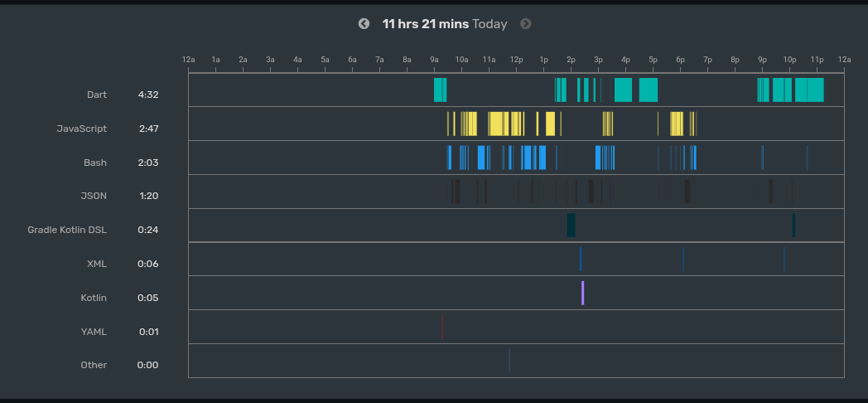The height and width of the screenshot is (403, 868).
Task: Click the wide Dart block after 10p
Action: (x=809, y=90)
